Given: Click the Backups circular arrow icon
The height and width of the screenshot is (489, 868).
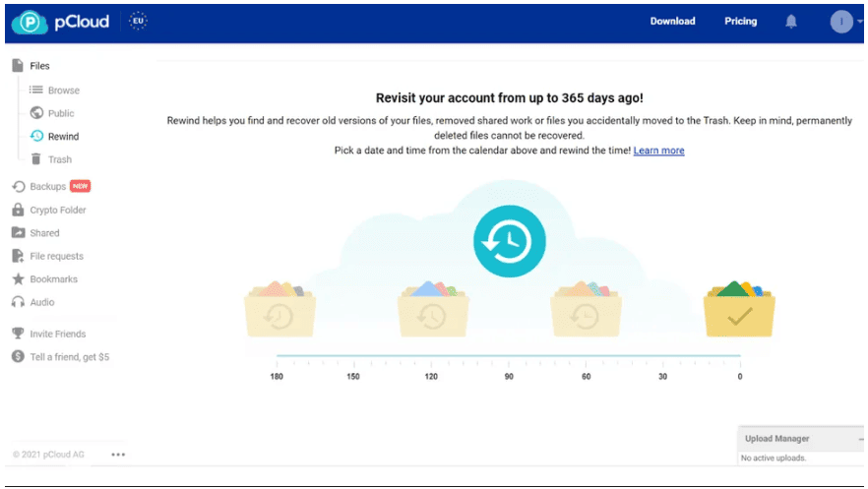Looking at the screenshot, I should [19, 186].
